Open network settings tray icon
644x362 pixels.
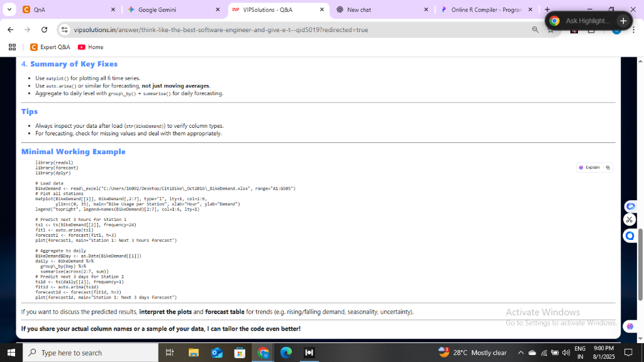pyautogui.click(x=544, y=353)
